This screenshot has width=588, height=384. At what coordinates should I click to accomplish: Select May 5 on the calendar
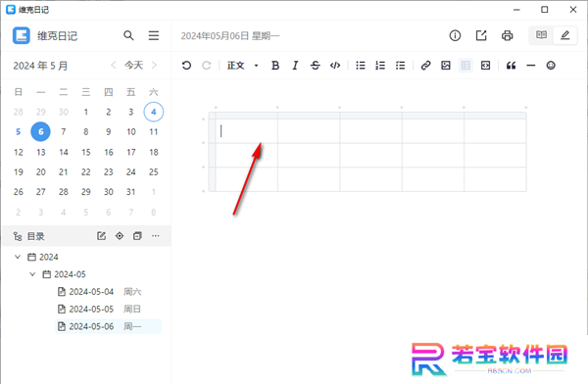coord(18,132)
